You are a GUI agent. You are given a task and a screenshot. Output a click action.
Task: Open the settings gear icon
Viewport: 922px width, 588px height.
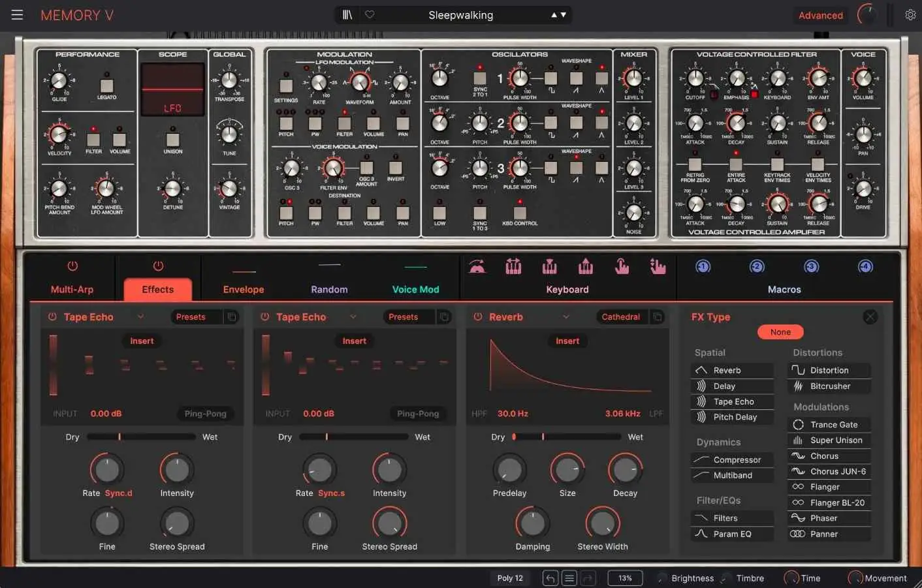(910, 14)
